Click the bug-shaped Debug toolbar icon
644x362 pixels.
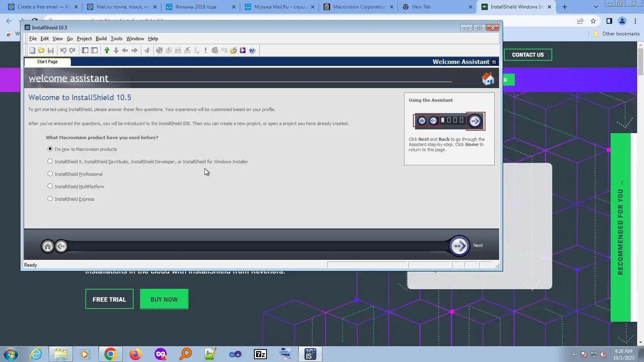[147, 50]
